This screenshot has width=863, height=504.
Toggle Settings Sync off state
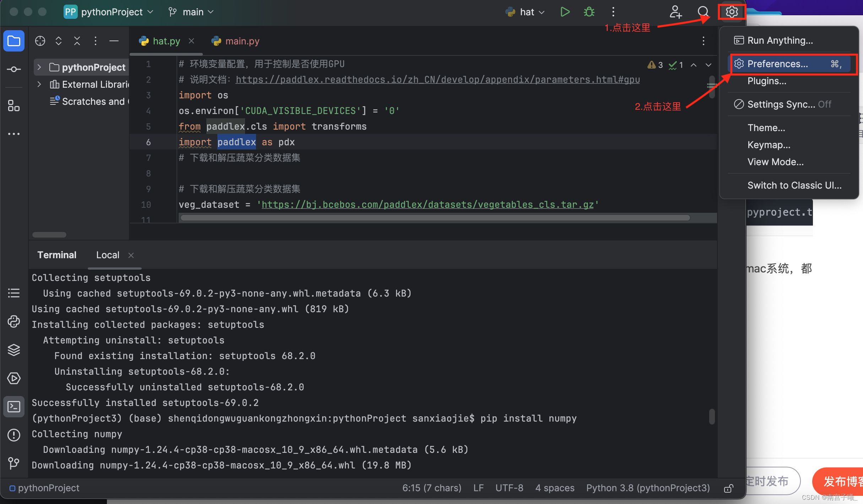pos(788,104)
